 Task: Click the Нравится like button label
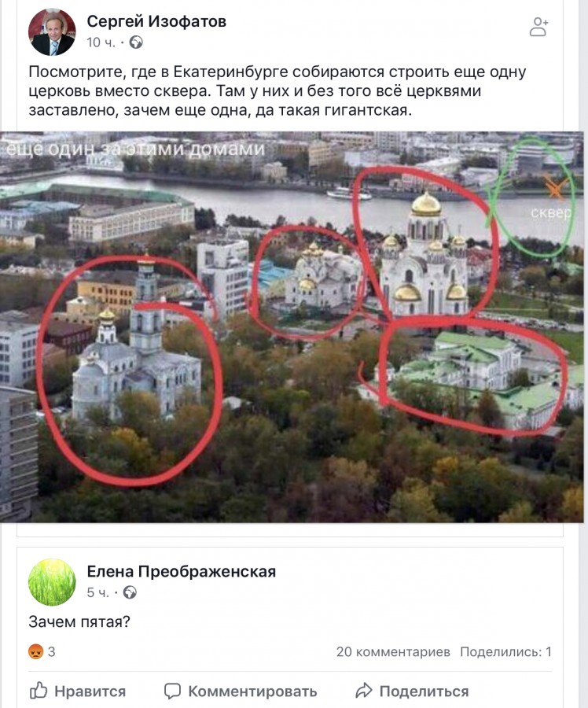(90, 691)
